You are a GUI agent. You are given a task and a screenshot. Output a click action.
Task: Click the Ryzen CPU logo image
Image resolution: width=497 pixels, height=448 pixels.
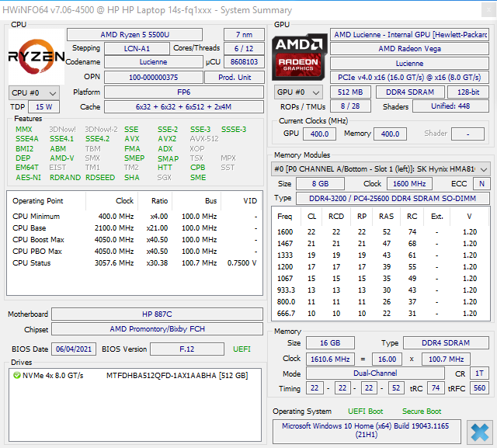tap(36, 57)
